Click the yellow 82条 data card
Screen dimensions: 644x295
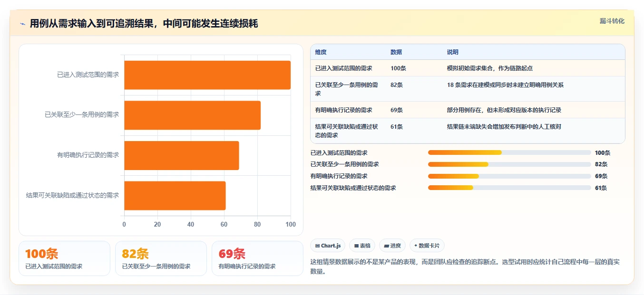[x=161, y=258]
